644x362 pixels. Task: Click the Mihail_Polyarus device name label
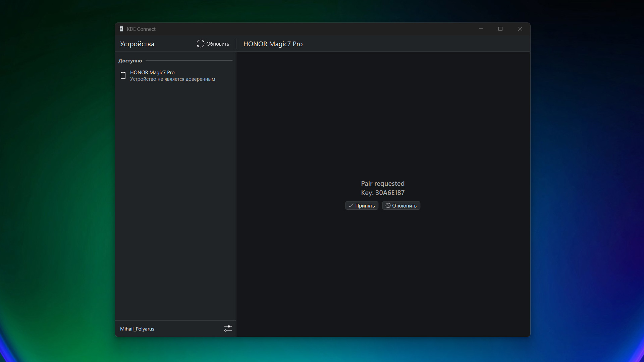point(137,329)
